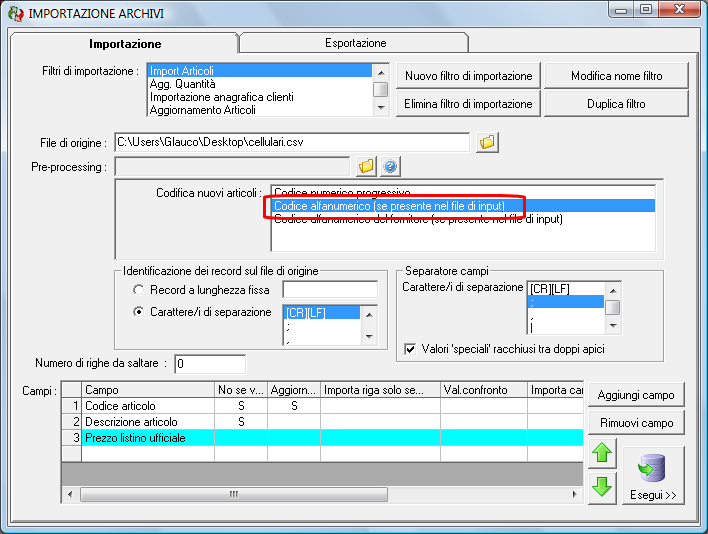This screenshot has height=534, width=708.
Task: Click the Aggiorn S cell of Codice articolo
Action: coord(294,406)
